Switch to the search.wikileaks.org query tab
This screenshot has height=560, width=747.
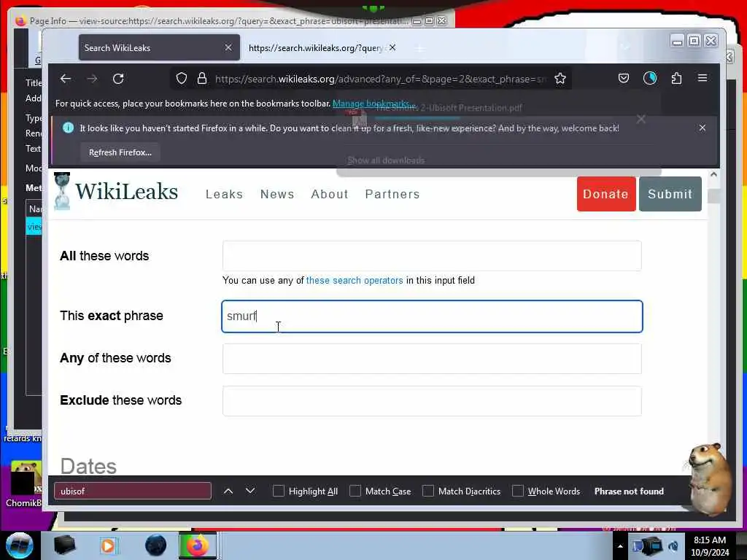(316, 47)
